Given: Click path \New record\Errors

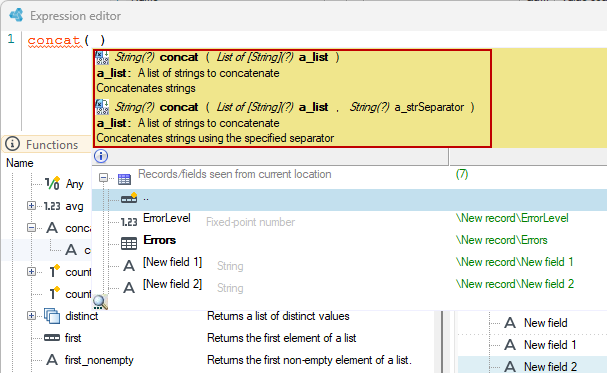Looking at the screenshot, I should click(502, 240).
